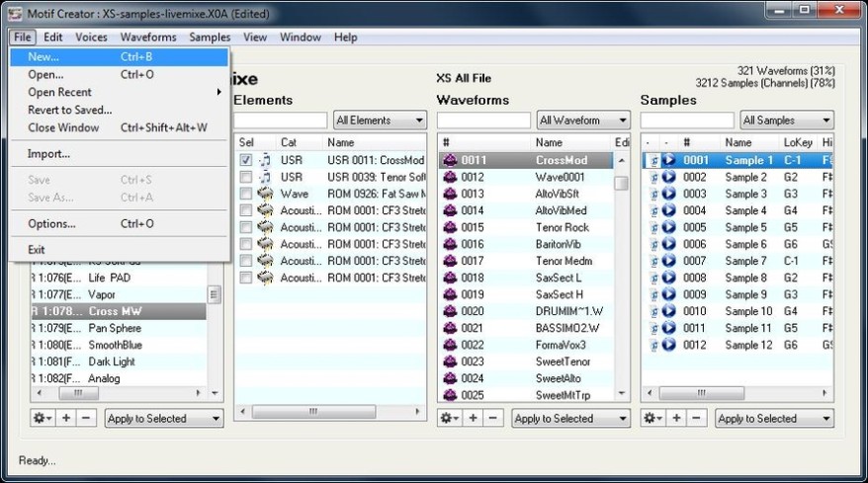Click the waveform icon for 0023 SweetTenor
The height and width of the screenshot is (483, 868).
(x=450, y=362)
